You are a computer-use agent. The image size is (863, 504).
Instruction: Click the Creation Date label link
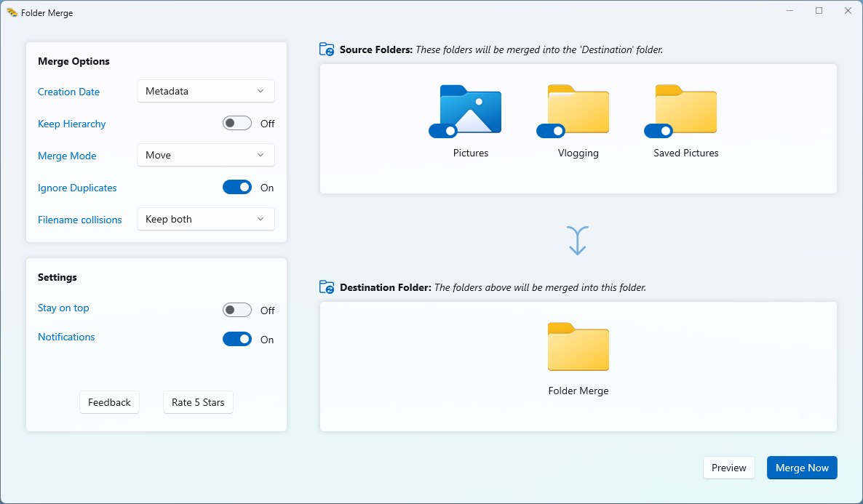point(68,92)
